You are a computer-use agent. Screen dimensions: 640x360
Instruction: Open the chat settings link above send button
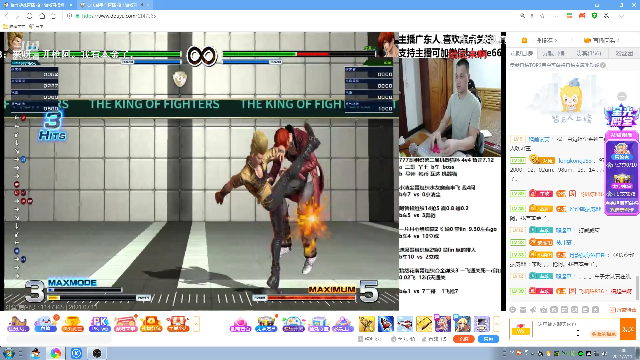tap(623, 310)
